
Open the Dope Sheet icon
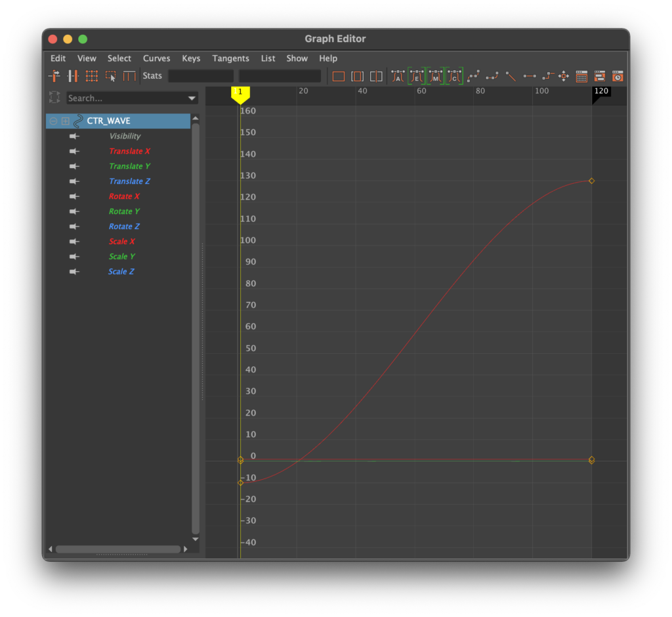coord(581,76)
